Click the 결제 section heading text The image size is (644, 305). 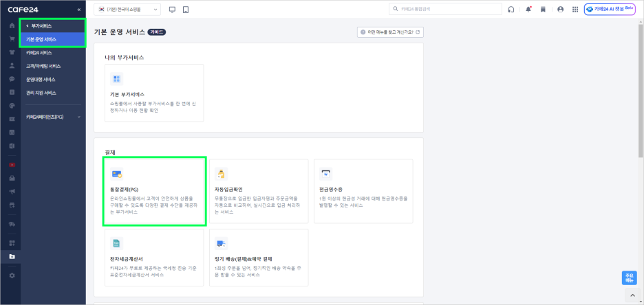click(x=110, y=152)
